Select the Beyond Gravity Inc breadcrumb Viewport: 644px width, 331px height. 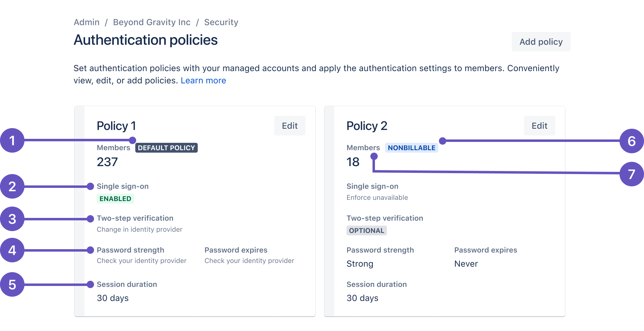click(x=152, y=22)
